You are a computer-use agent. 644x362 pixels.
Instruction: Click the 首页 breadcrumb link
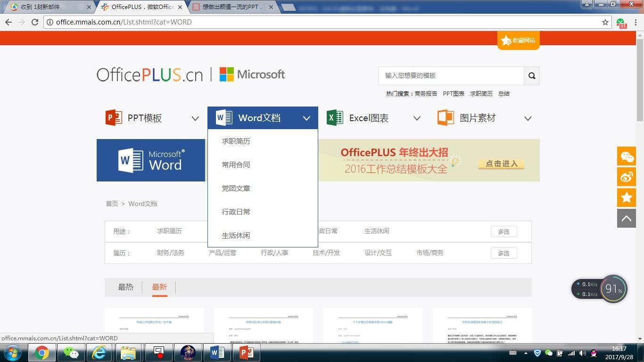pos(112,204)
